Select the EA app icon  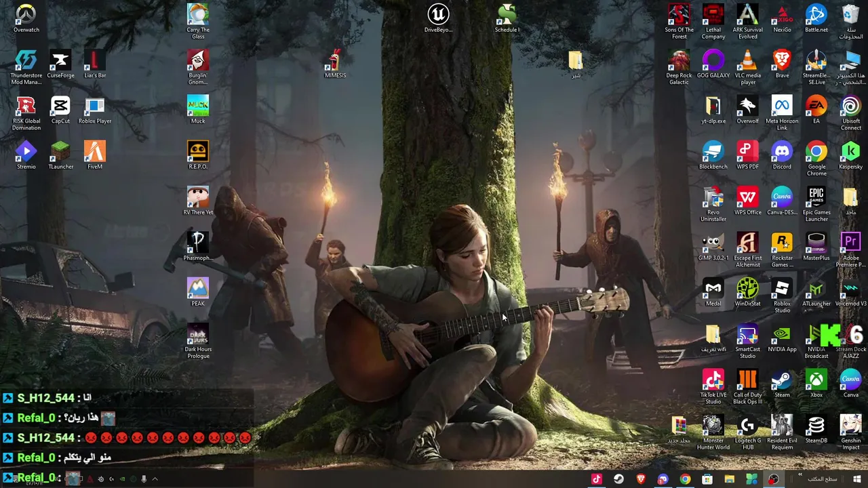(816, 110)
